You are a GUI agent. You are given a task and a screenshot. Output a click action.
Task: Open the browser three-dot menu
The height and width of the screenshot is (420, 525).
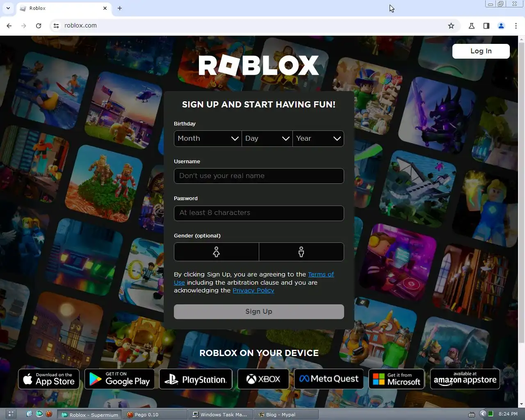click(516, 25)
